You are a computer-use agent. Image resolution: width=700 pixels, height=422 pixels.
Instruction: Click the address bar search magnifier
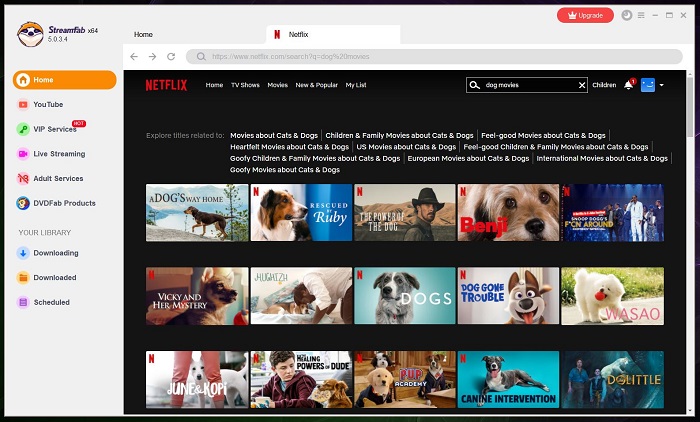[x=201, y=57]
